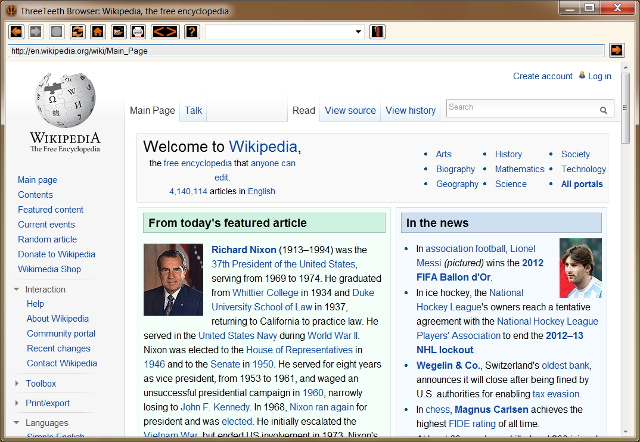Image resolution: width=640 pixels, height=442 pixels.
Task: Open the Mathematics portal link
Action: tap(520, 169)
